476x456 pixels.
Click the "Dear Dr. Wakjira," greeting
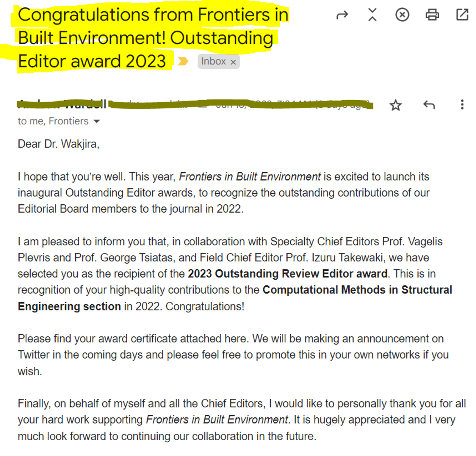[x=58, y=144]
